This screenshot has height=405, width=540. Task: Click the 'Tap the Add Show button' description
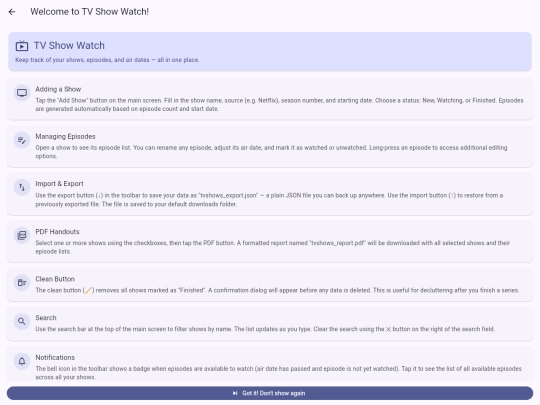pos(279,105)
